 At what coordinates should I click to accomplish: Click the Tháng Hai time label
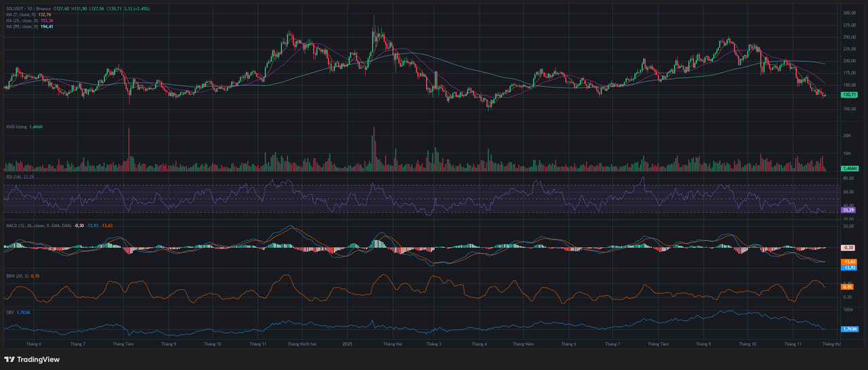393,344
